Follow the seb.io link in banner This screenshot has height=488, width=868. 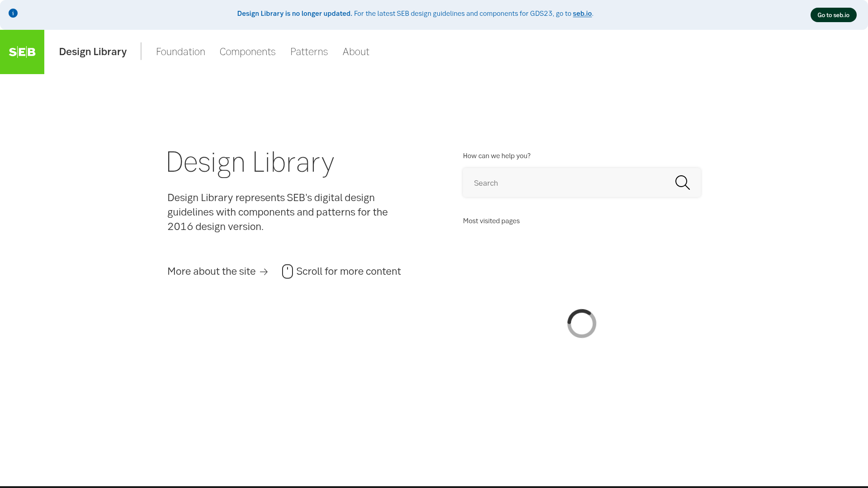coord(582,14)
